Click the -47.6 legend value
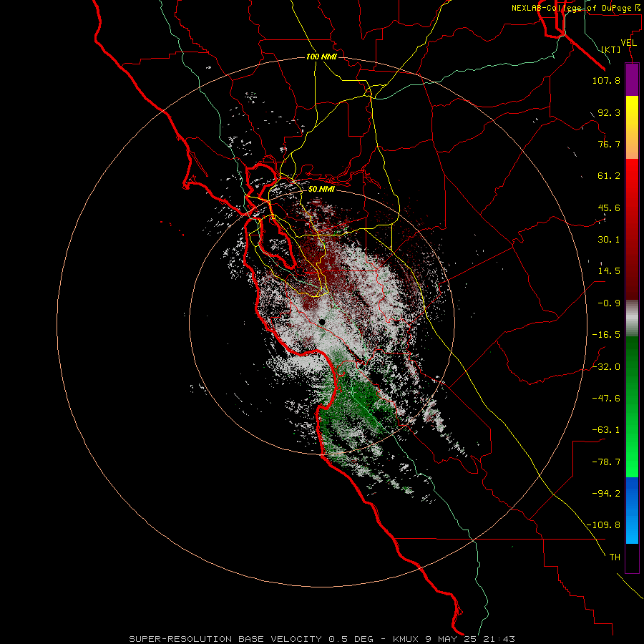644x644 pixels. coord(606,399)
